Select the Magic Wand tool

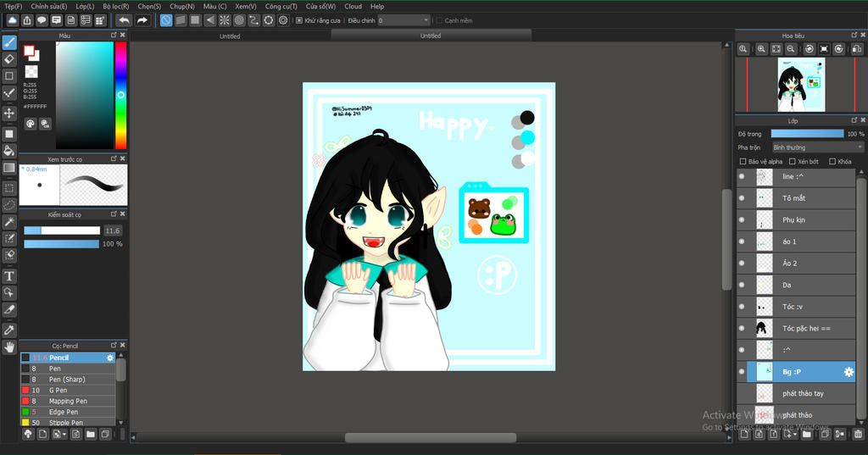point(9,222)
